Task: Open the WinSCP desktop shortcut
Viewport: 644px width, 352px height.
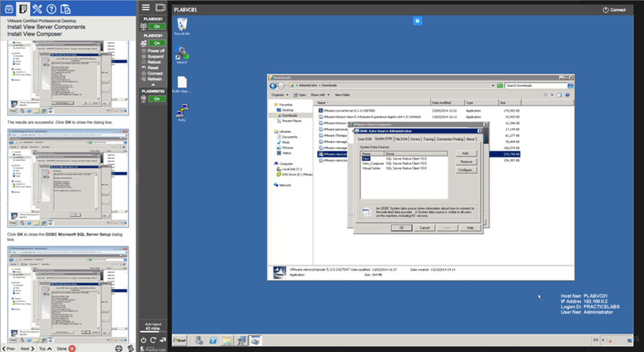Action: (x=182, y=55)
